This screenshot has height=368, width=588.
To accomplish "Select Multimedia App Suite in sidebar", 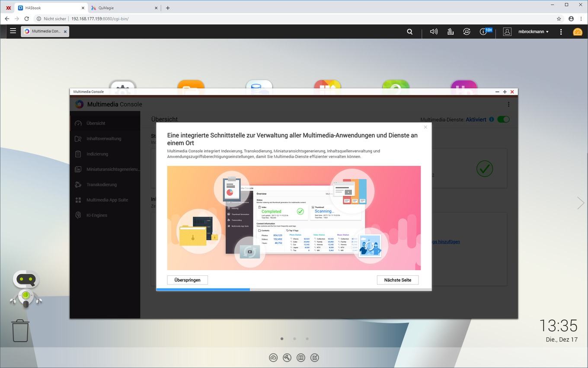I will coord(105,200).
